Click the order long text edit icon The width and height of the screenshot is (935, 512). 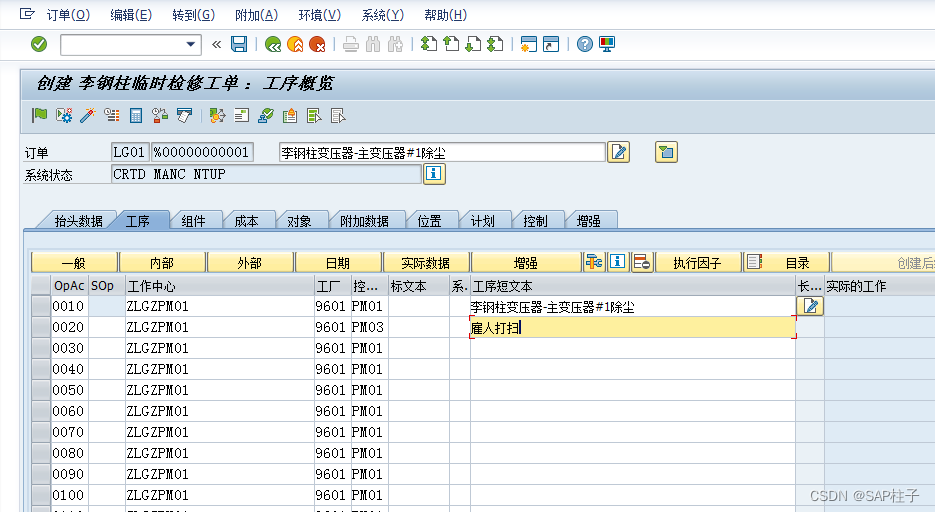(x=618, y=152)
